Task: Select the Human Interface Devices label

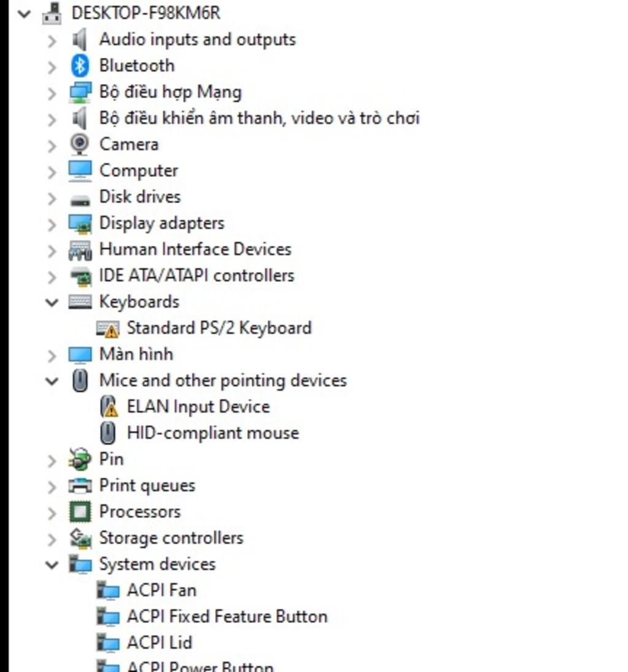Action: 195,249
